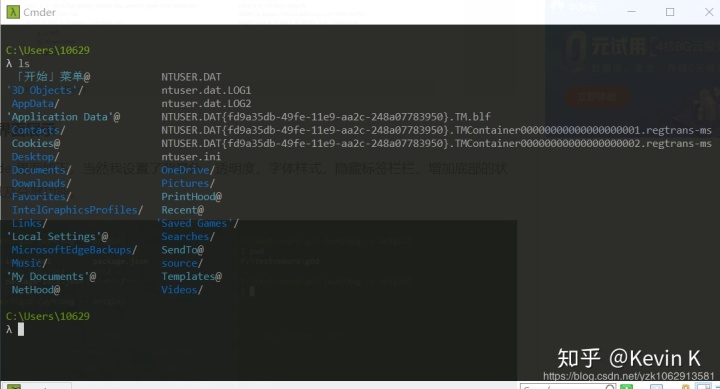This screenshot has height=389, width=720.
Task: Click the C:\Users\10629 path above ls command
Action: point(48,50)
